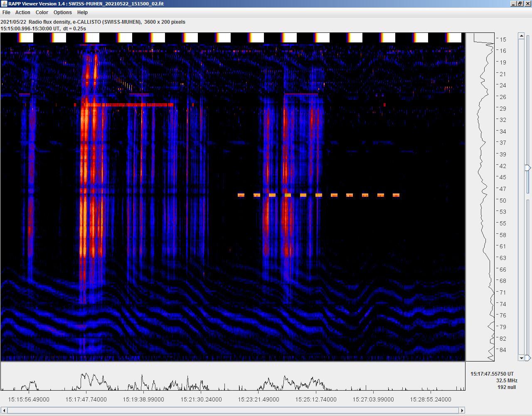This screenshot has width=532, height=416.
Task: Click frequency axis label 84
Action: (503, 350)
